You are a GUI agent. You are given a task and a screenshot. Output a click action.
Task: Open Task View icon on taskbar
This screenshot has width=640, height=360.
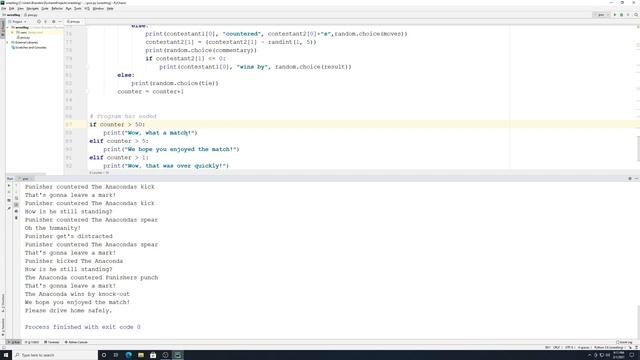point(116,355)
